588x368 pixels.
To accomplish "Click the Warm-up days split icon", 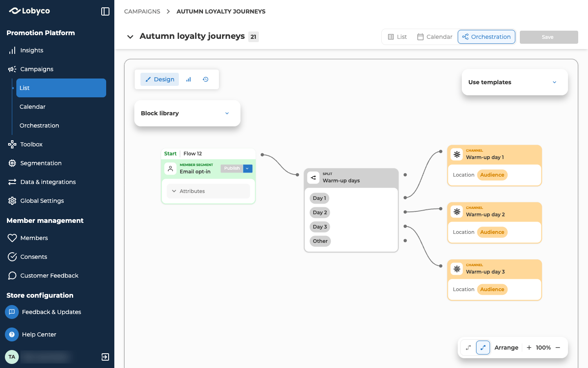I will pyautogui.click(x=313, y=177).
